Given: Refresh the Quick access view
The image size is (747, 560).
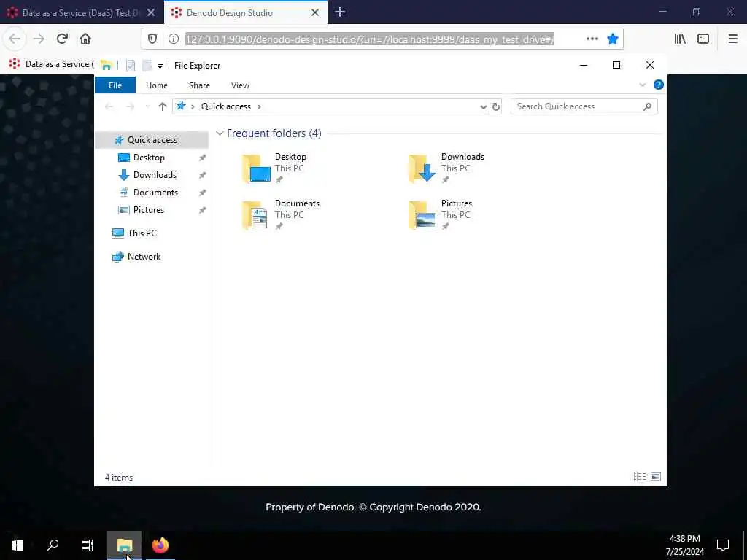Looking at the screenshot, I should (x=496, y=106).
